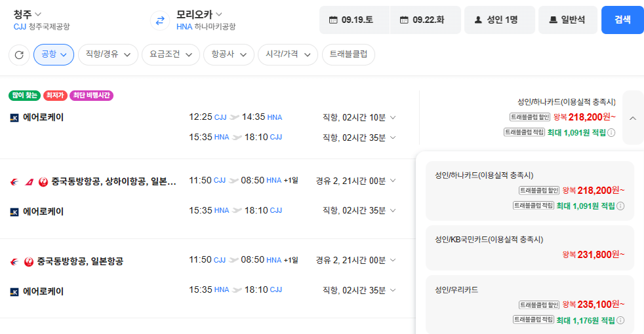Click the 최단 비행시간 badge

tap(92, 96)
